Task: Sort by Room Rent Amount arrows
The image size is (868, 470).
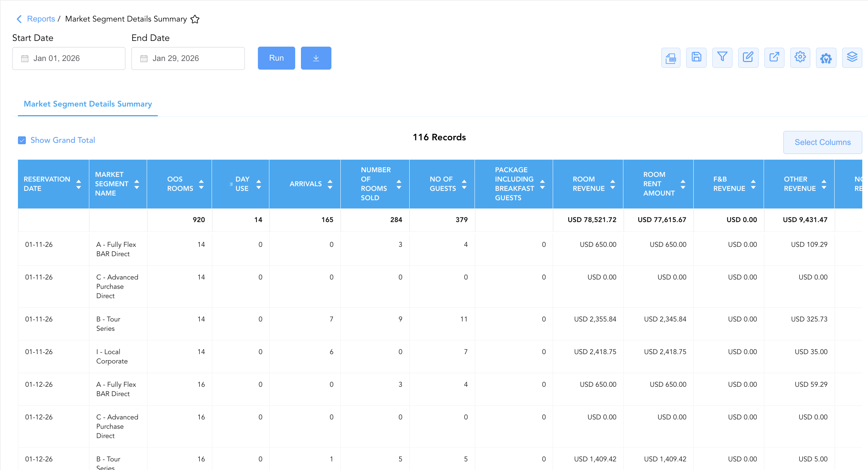Action: [x=683, y=184]
